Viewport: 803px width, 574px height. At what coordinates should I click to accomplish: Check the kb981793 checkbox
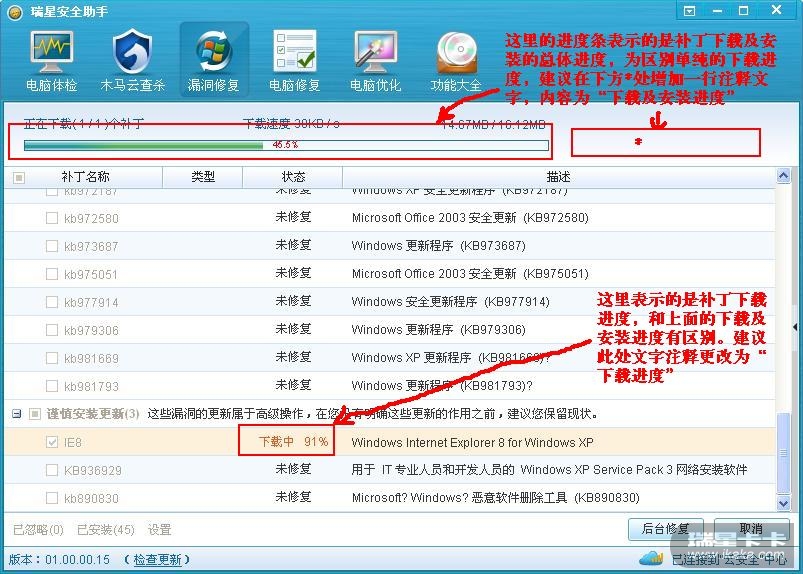(x=52, y=386)
